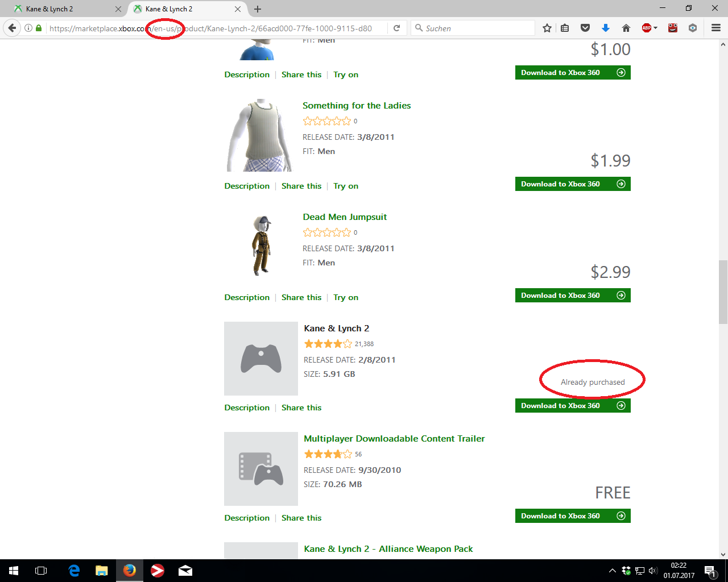Open the Windows Start menu
Screen dimensions: 728x582
point(14,571)
